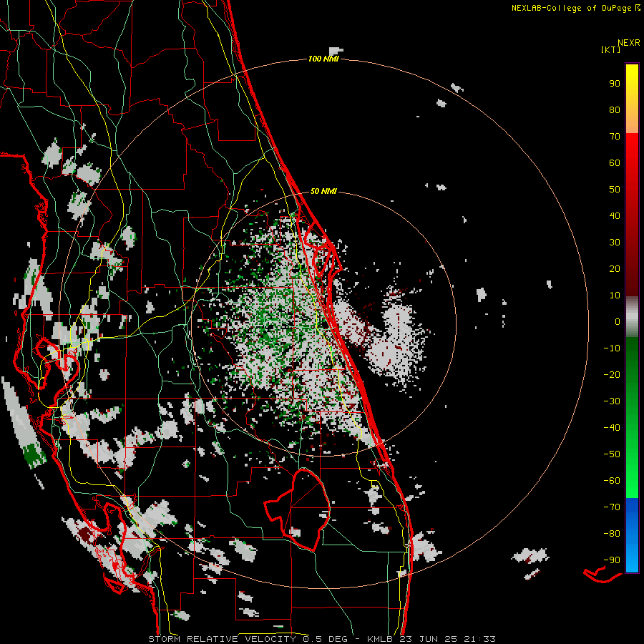Click the 21:33 timestamp in the footer
Image resolution: width=644 pixels, height=644 pixels.
click(x=479, y=639)
